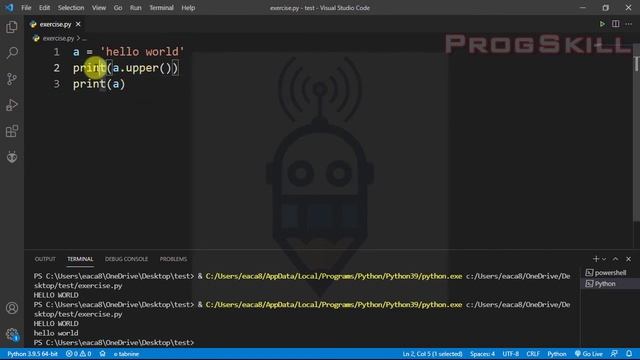Click python.exe path in first terminal command
The height and width of the screenshot is (360, 640).
[334, 276]
